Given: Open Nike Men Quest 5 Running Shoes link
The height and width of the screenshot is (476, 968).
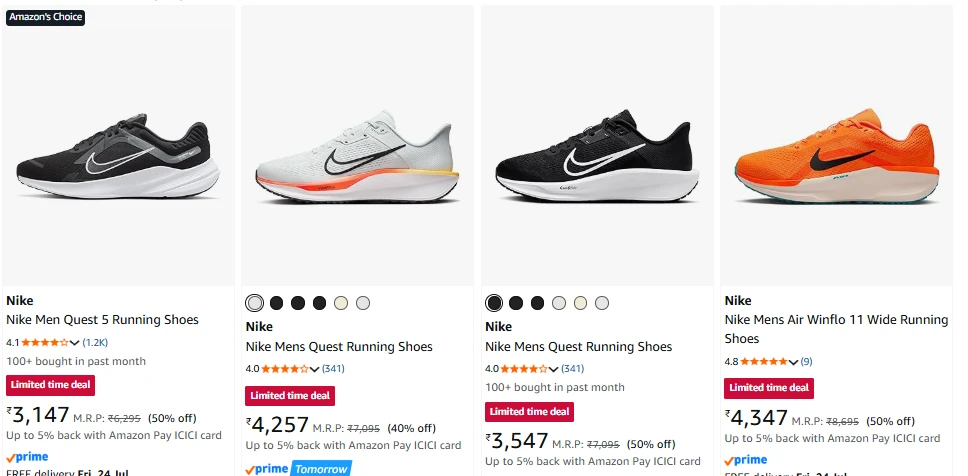Looking at the screenshot, I should pyautogui.click(x=102, y=320).
